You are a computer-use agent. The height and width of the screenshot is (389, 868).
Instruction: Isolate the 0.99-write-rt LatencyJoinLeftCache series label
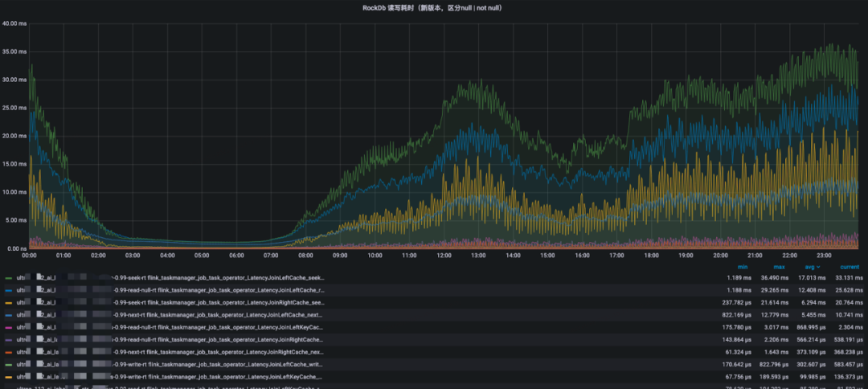[170, 365]
